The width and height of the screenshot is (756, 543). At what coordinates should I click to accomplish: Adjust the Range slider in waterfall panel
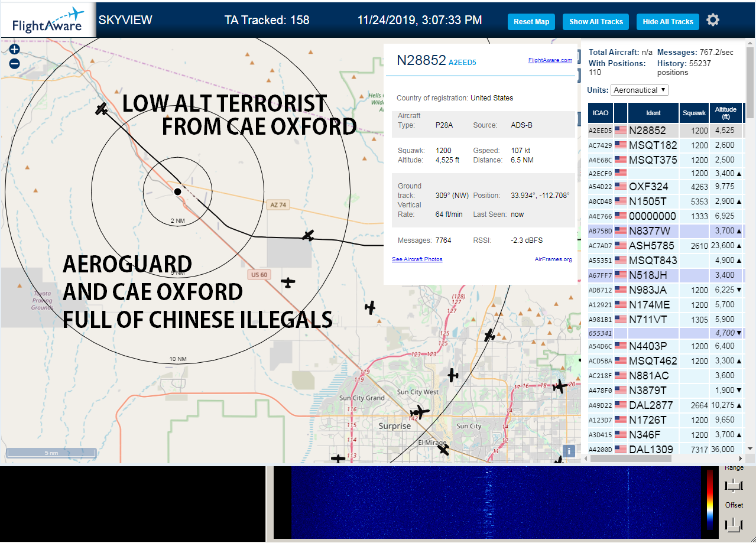734,485
